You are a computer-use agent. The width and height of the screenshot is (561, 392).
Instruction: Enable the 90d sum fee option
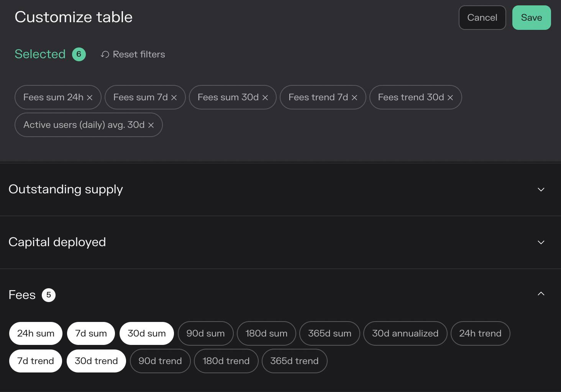tap(206, 333)
